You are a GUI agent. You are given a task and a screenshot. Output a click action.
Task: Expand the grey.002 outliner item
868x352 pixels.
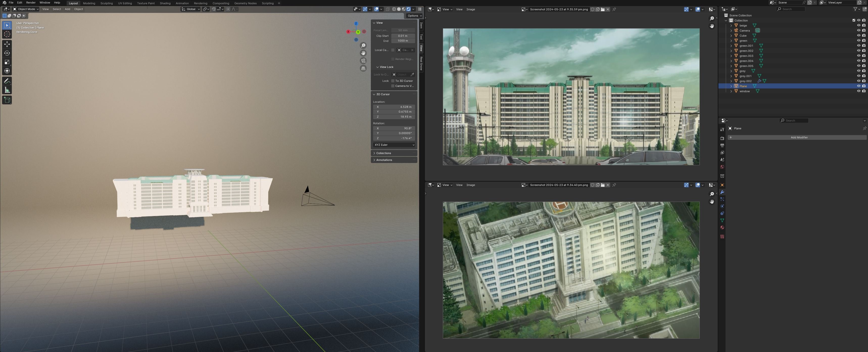[x=731, y=81]
